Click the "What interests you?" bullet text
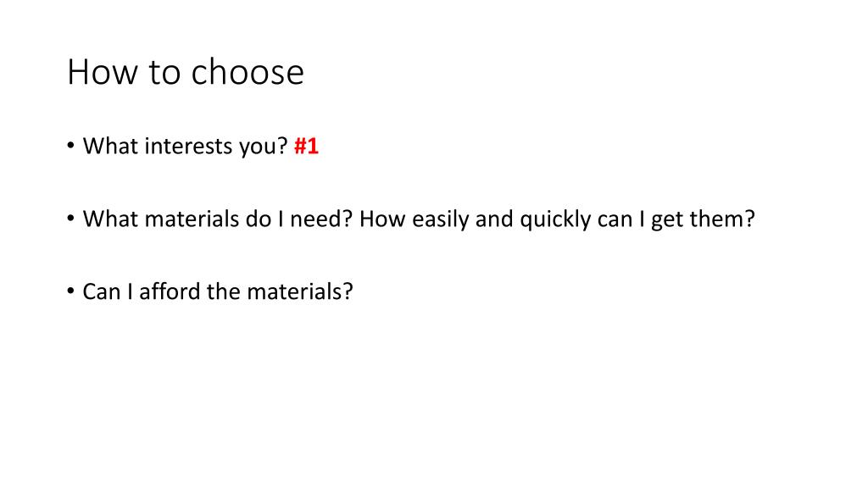Screen dimensions: 868x488 [x=186, y=147]
